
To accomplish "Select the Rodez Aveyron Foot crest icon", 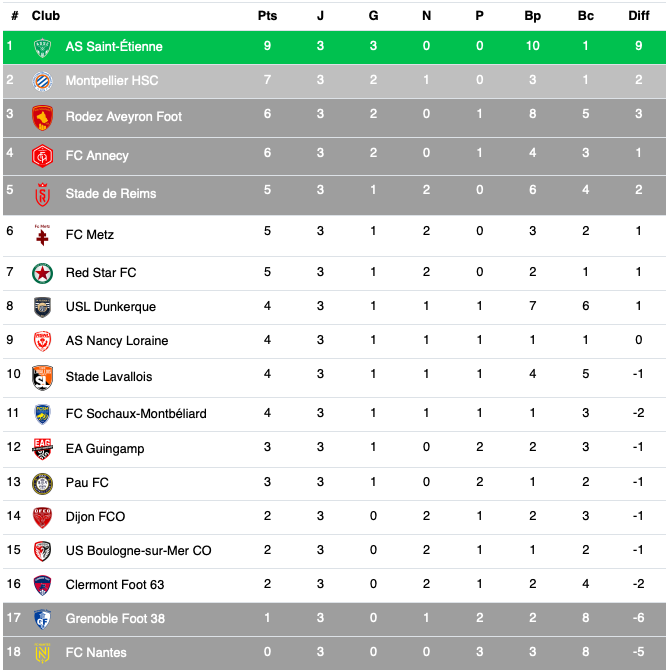I will point(42,118).
